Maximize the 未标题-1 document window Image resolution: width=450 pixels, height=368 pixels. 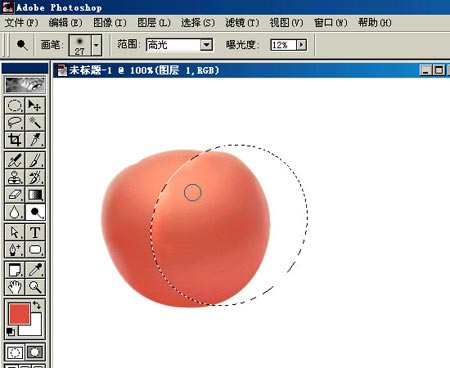pos(439,70)
